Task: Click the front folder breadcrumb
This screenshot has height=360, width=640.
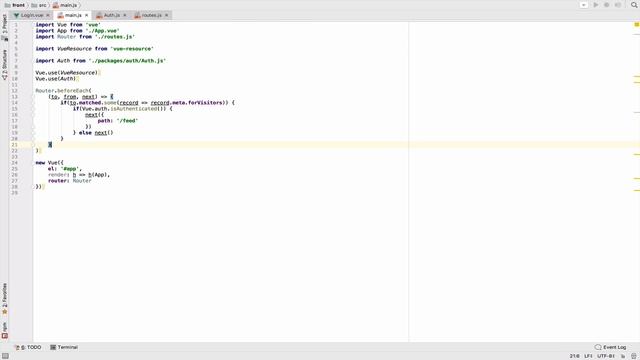Action: click(x=15, y=5)
